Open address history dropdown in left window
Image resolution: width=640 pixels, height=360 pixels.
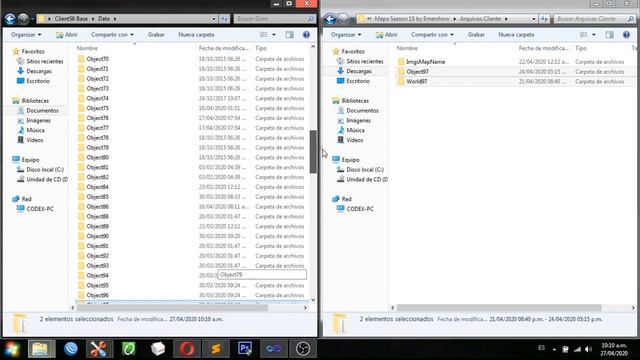[214, 19]
